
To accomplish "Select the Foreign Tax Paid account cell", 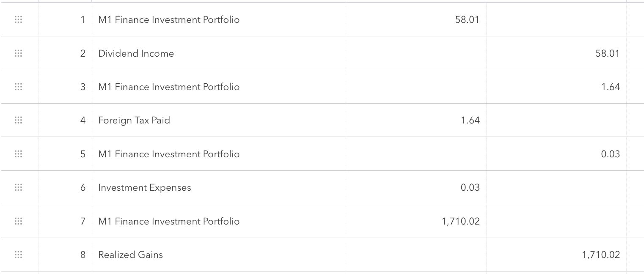I will coord(134,120).
